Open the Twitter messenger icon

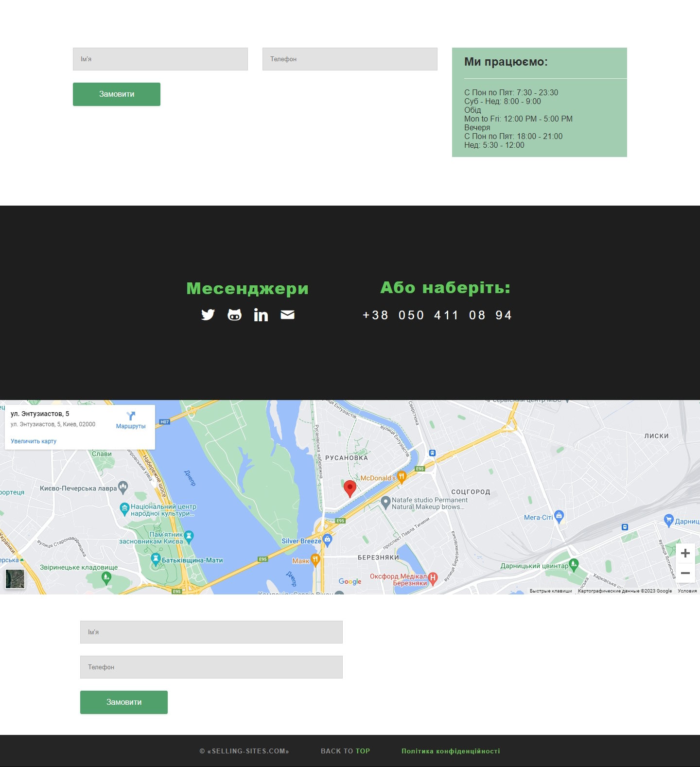pos(208,315)
